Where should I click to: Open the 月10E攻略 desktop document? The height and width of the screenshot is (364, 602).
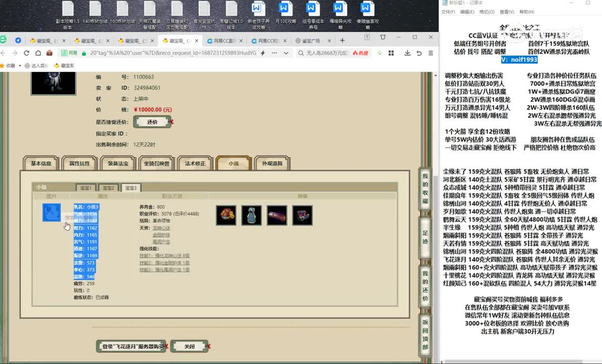click(x=285, y=15)
